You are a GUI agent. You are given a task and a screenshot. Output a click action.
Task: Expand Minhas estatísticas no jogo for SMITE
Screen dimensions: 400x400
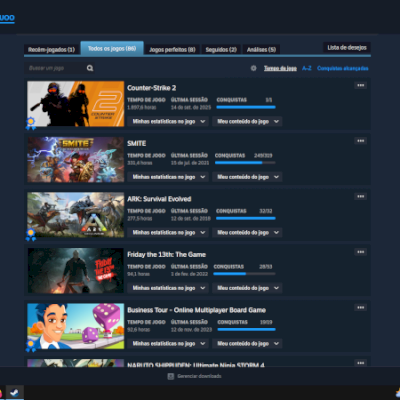(168, 177)
